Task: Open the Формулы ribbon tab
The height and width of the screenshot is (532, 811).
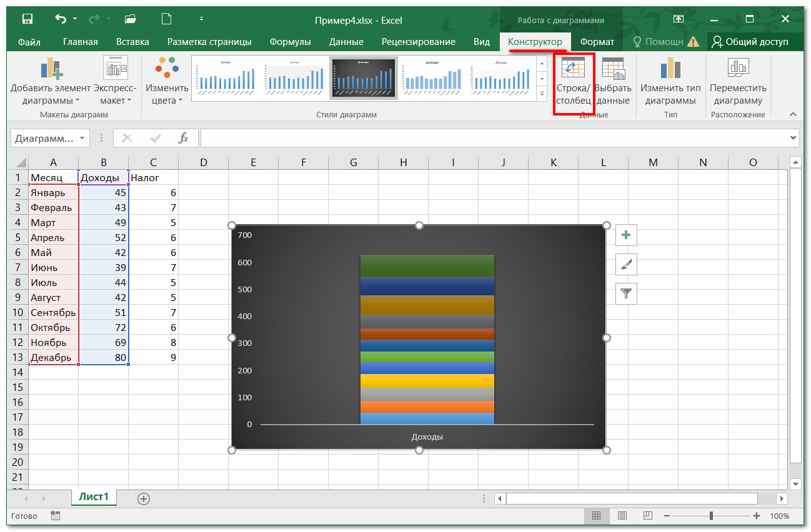Action: (x=290, y=42)
